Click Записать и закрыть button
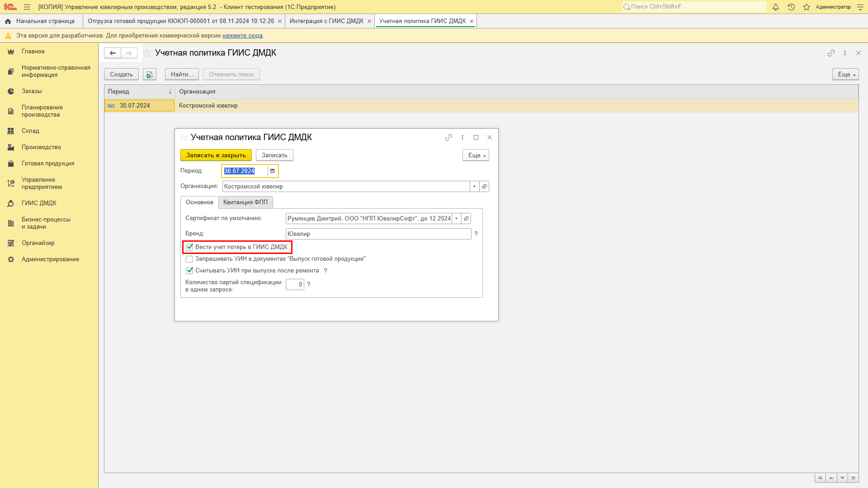This screenshot has height=488, width=868. click(x=216, y=155)
